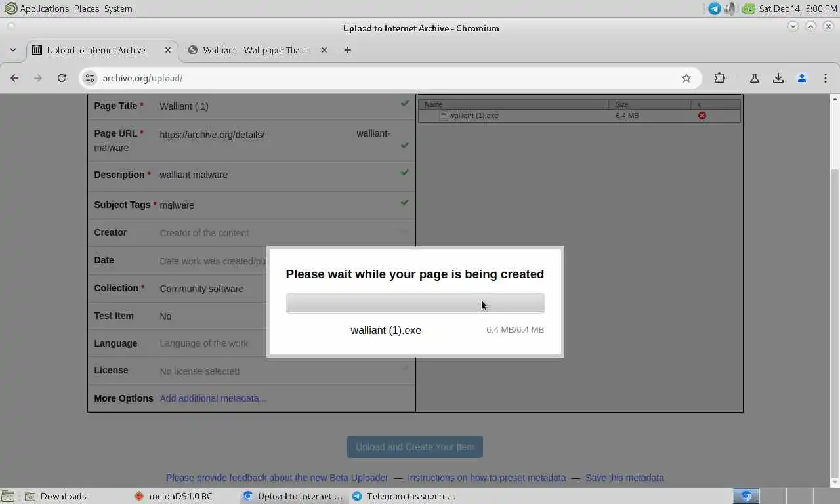
Task: Bookmark this page with the star icon
Action: point(686,78)
